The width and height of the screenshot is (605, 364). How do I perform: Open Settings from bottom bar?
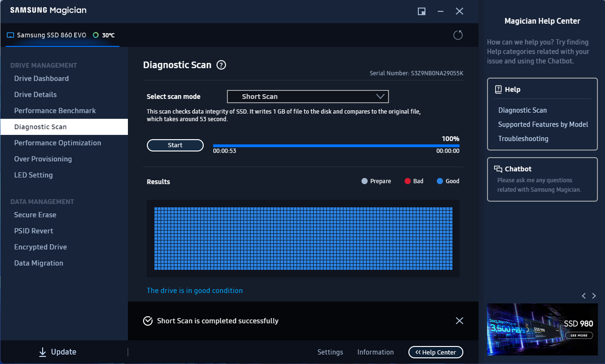click(x=330, y=352)
